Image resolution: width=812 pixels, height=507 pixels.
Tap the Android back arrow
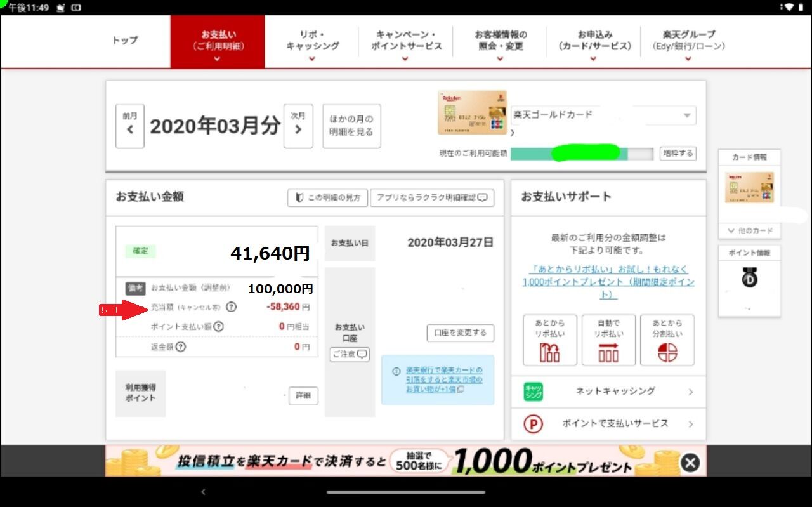coord(203,492)
